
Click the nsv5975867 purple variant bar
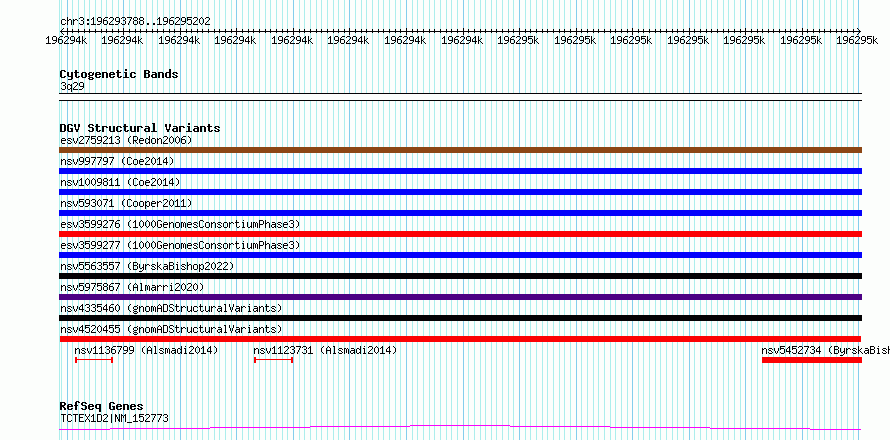[x=460, y=297]
